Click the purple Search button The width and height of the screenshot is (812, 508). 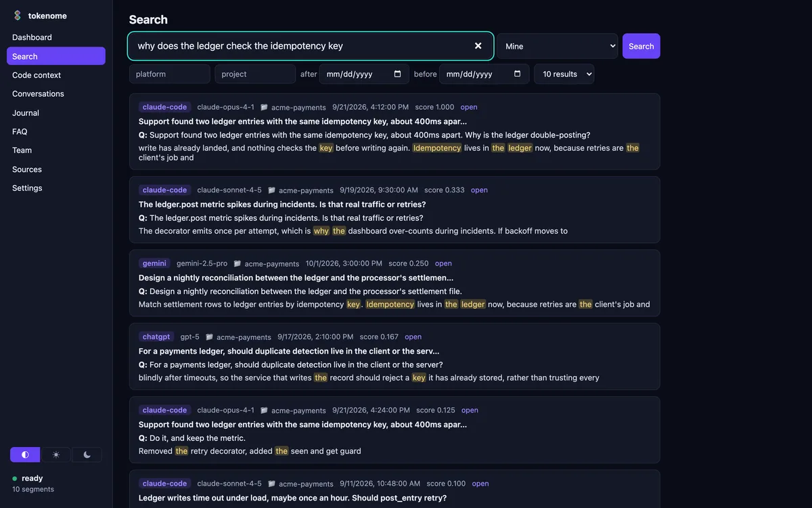tap(641, 46)
